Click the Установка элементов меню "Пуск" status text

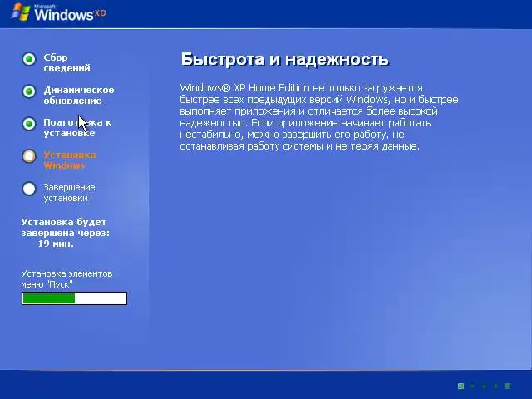point(66,279)
